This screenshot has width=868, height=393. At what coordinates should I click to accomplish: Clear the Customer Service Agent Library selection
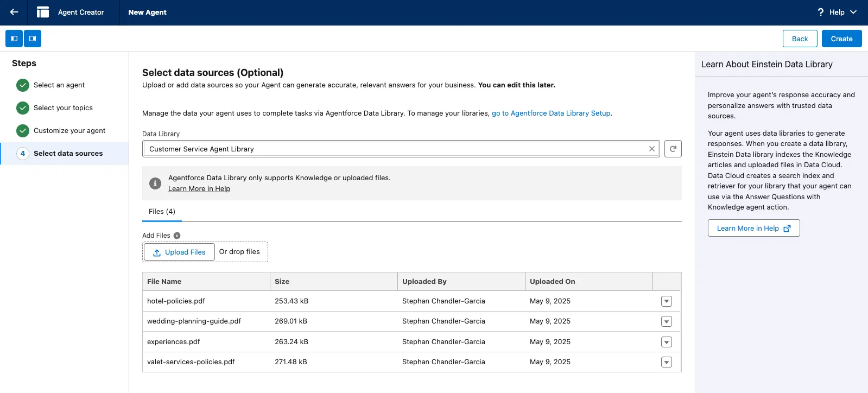pyautogui.click(x=652, y=149)
